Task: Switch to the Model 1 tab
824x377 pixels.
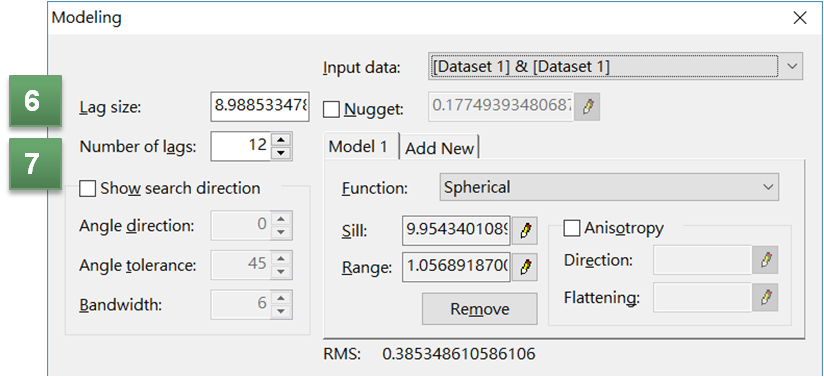Action: click(361, 147)
